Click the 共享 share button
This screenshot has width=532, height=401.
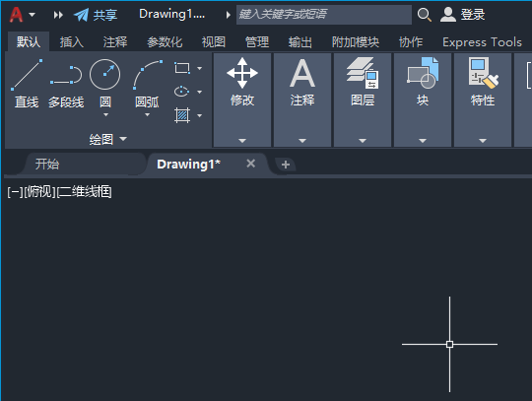point(96,15)
